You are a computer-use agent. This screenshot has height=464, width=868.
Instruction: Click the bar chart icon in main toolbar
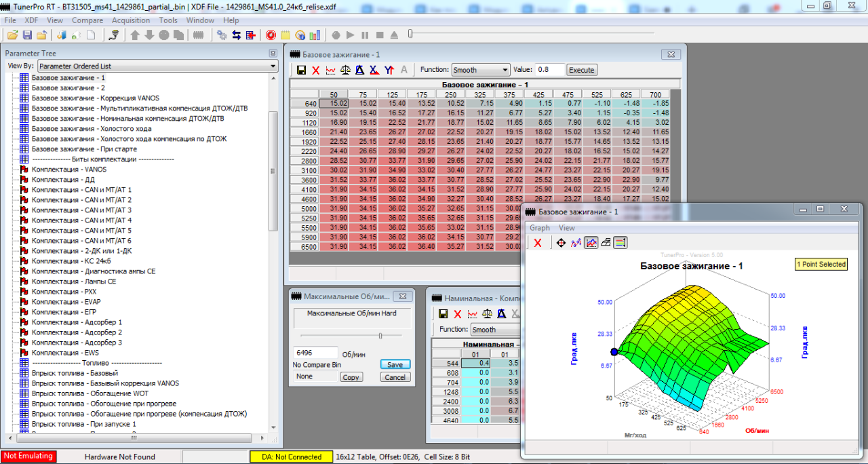click(314, 35)
